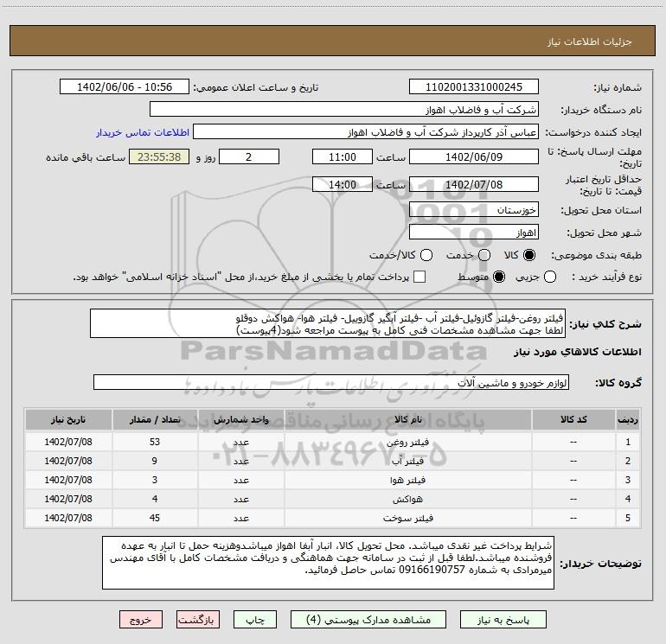Screen dimensions: 666x644
Task: Click the خروج exit button
Action: (x=141, y=620)
